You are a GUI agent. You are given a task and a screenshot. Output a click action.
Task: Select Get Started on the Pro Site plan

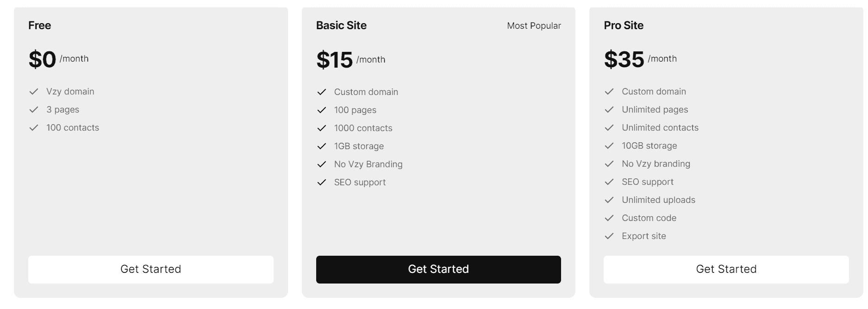(x=726, y=269)
